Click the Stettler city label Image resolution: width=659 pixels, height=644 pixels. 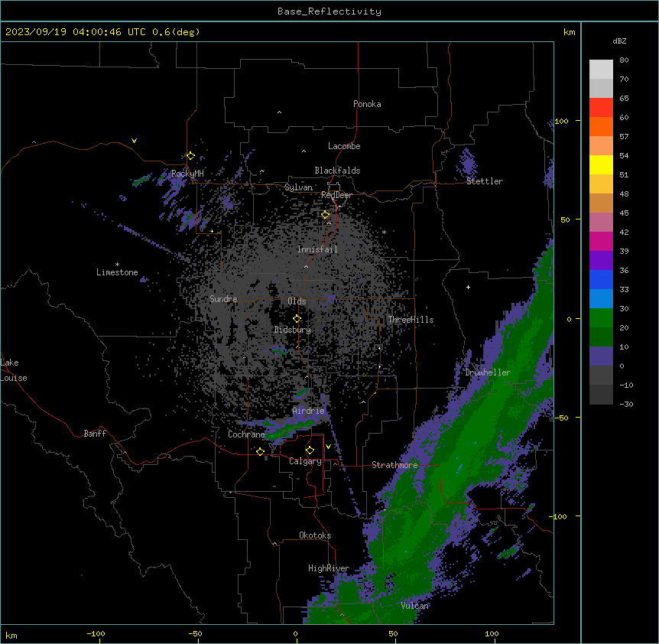tap(485, 181)
